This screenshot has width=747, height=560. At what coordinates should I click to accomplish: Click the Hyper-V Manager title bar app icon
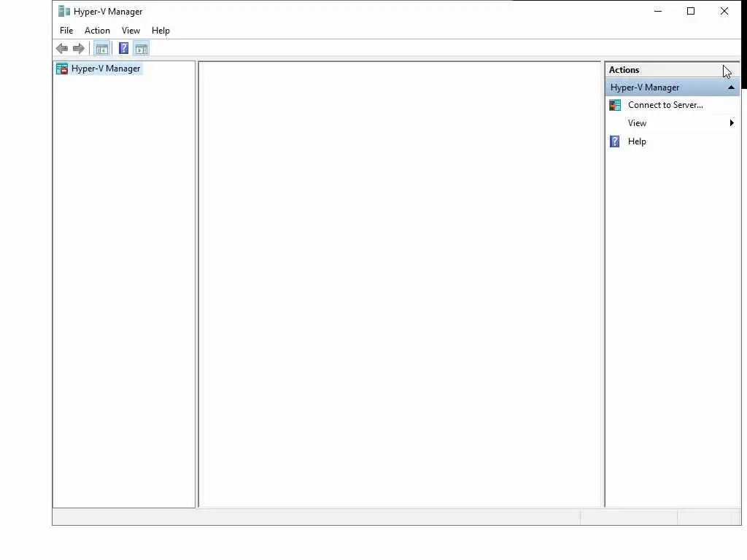coord(64,11)
